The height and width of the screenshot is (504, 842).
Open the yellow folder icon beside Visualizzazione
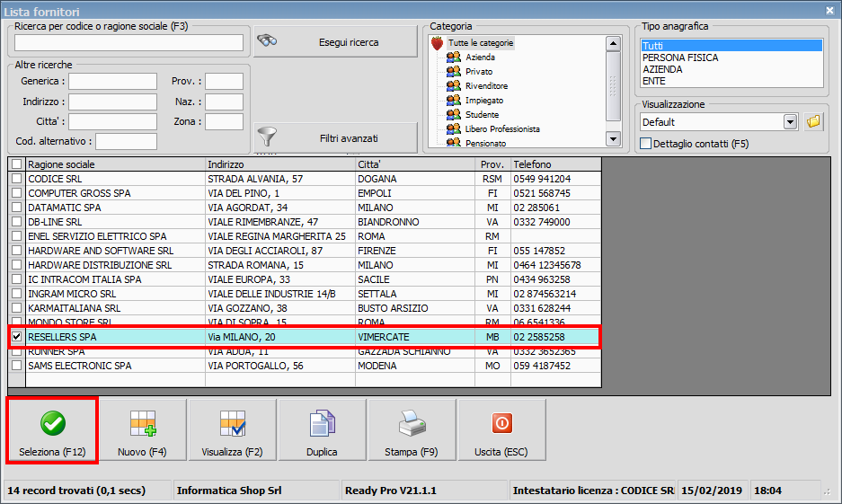813,122
